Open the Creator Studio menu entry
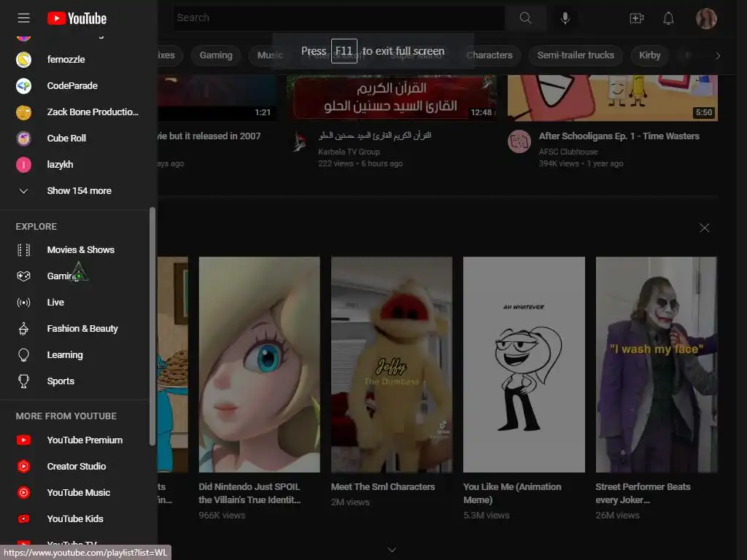Screen dimensions: 747x560 click(75, 466)
